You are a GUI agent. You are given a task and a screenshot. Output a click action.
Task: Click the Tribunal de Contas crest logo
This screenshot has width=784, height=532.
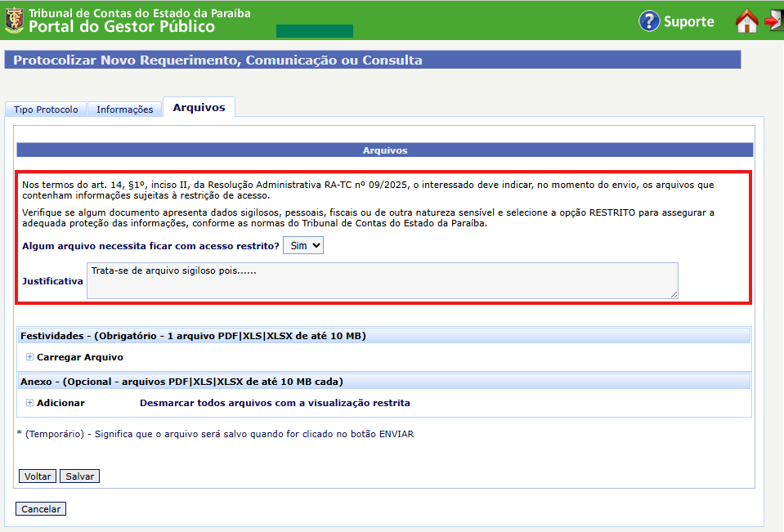tap(14, 20)
